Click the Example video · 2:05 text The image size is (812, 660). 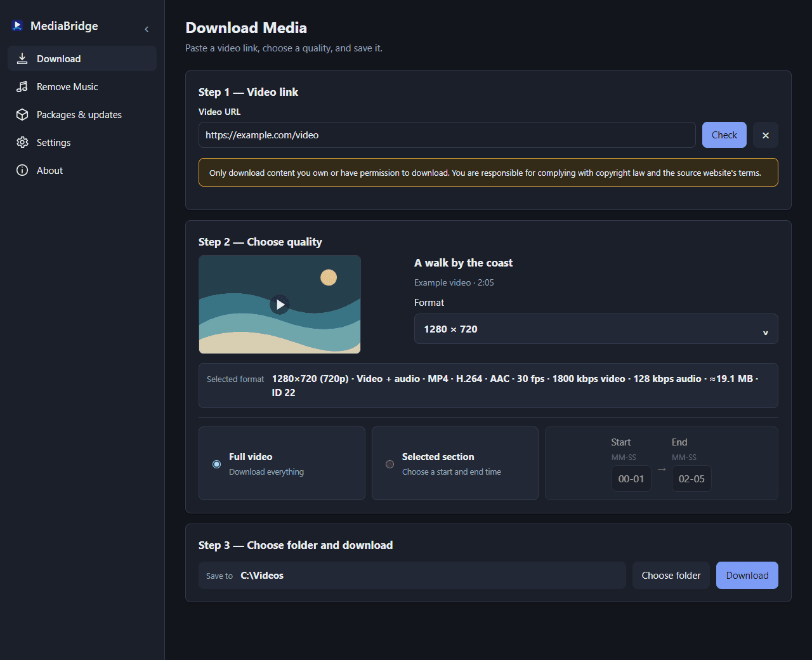pyautogui.click(x=454, y=282)
